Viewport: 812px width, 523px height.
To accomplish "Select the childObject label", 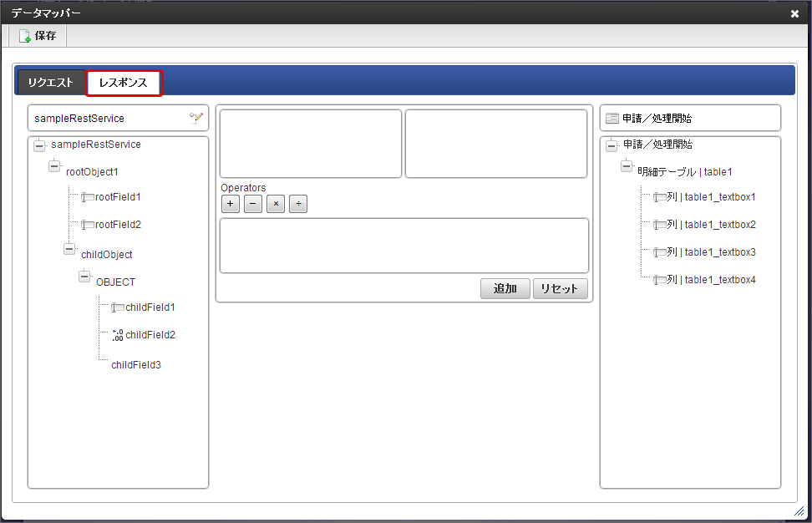I will (107, 255).
